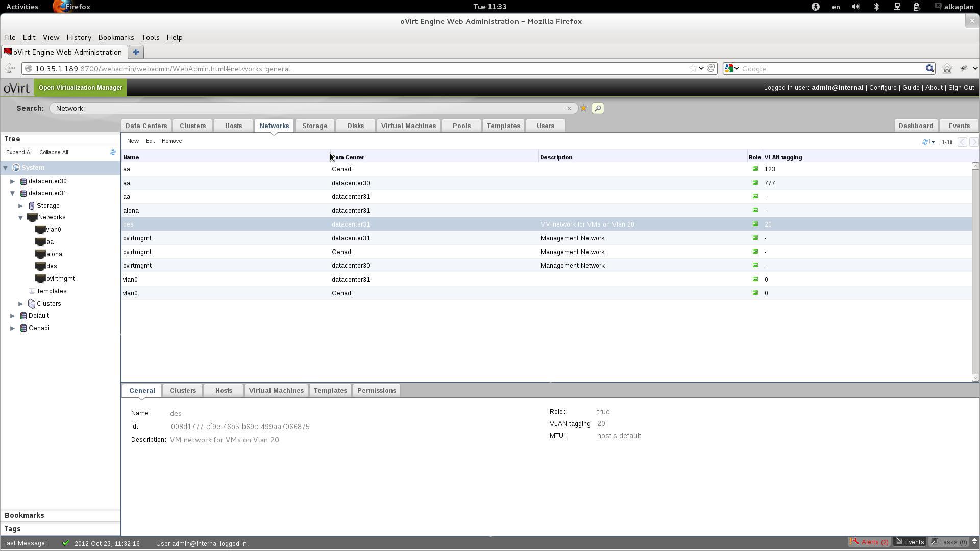
Task: Open the refresh interval dropdown arrow
Action: 933,142
